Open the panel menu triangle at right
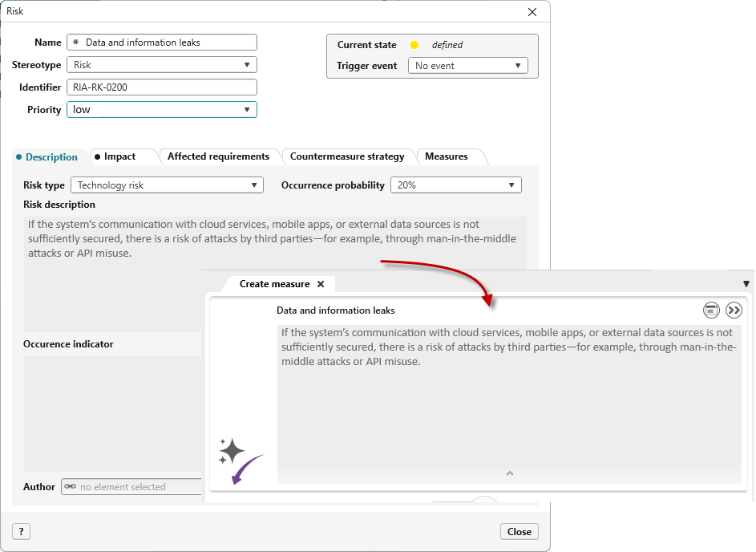 click(746, 284)
